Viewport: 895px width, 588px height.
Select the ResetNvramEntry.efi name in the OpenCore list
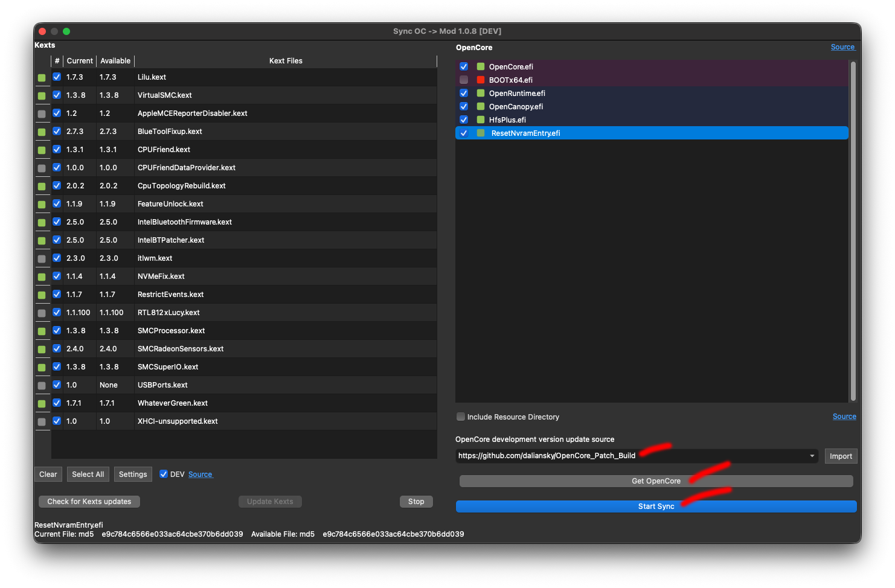[526, 133]
